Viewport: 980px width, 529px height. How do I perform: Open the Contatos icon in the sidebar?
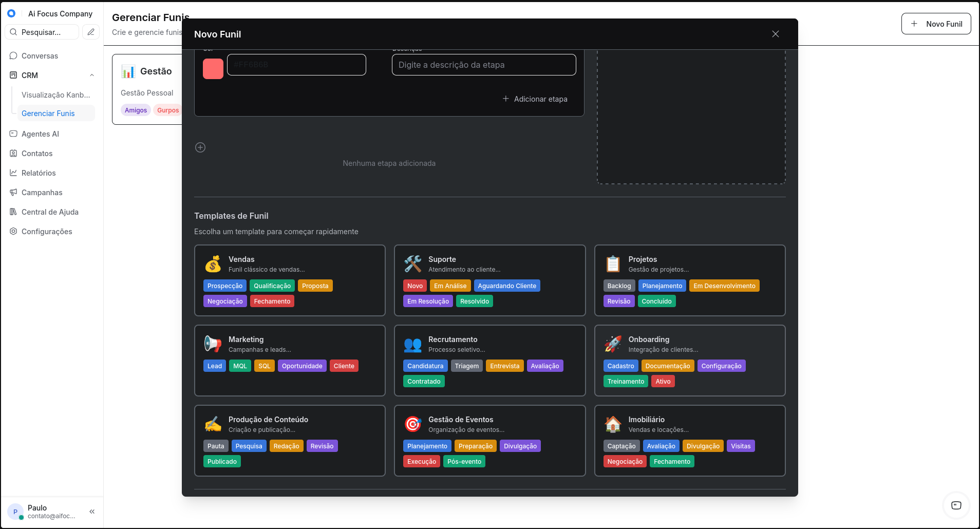(13, 153)
